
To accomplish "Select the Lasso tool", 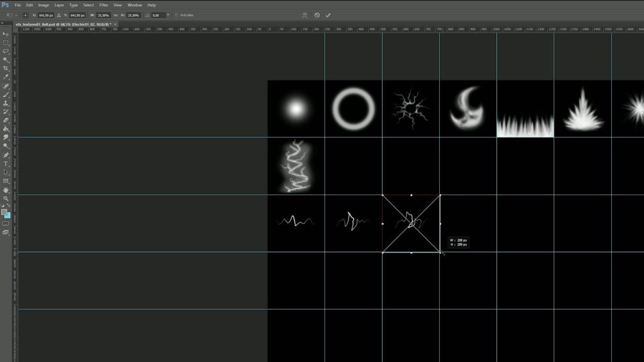I will coord(6,51).
